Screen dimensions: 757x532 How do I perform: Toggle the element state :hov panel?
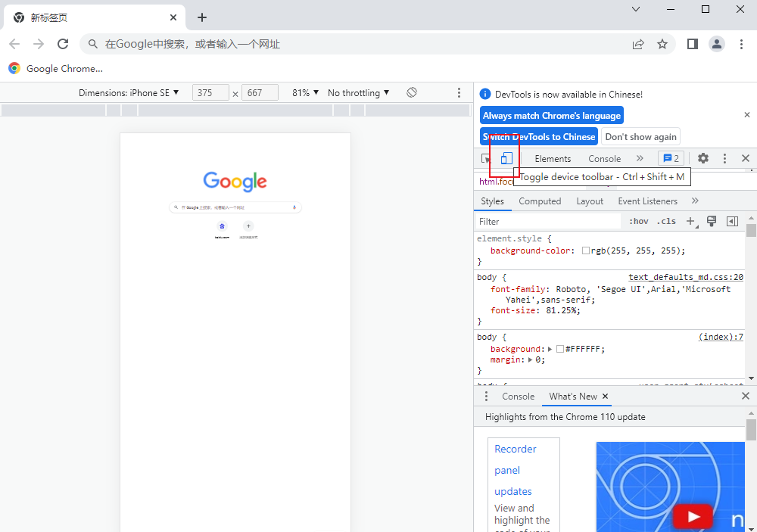638,222
